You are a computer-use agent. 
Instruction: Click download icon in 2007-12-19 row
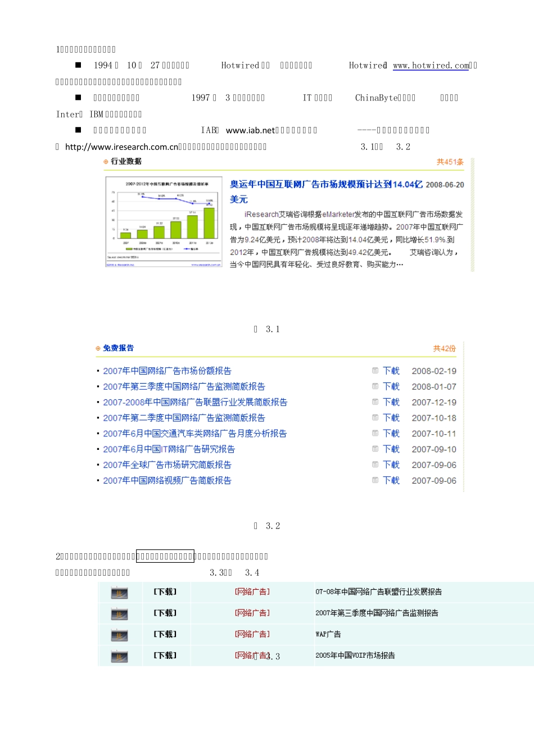click(x=375, y=402)
